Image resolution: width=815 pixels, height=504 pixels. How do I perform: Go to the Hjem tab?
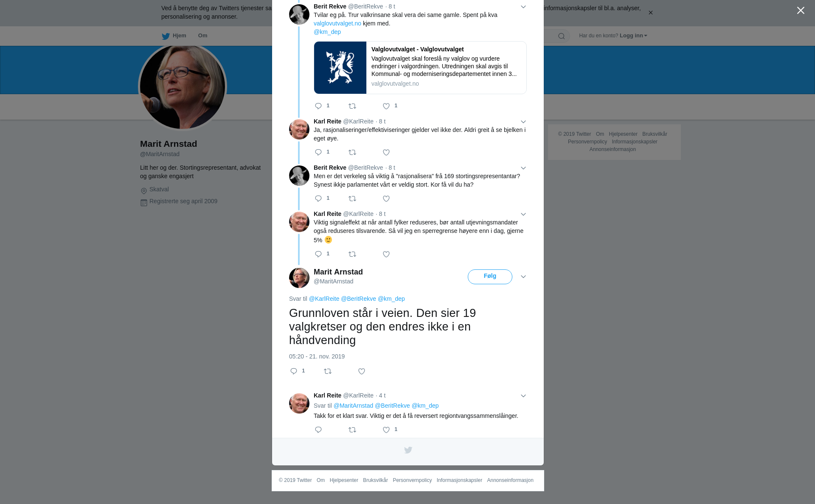tap(174, 36)
